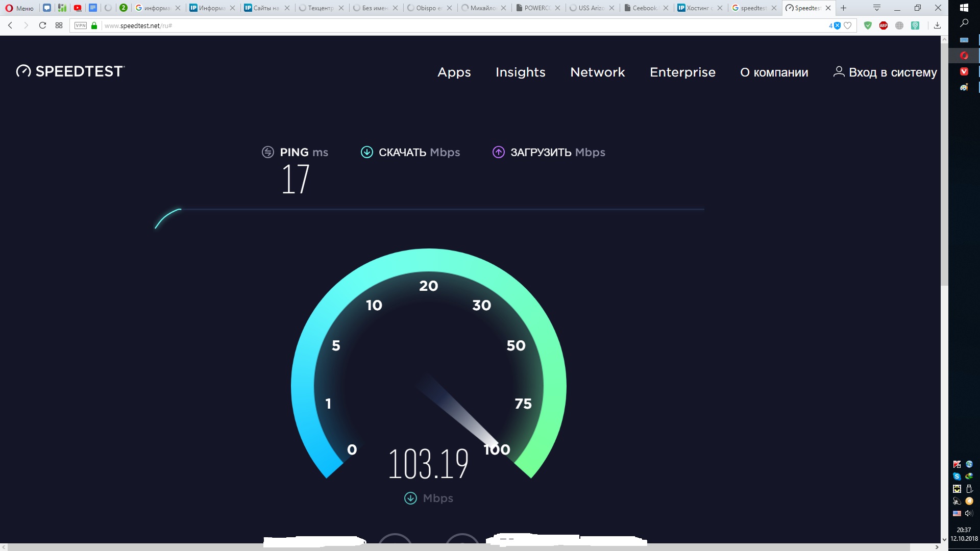Open Speed Dial start page grid
The width and height of the screenshot is (980, 551).
pyautogui.click(x=59, y=26)
